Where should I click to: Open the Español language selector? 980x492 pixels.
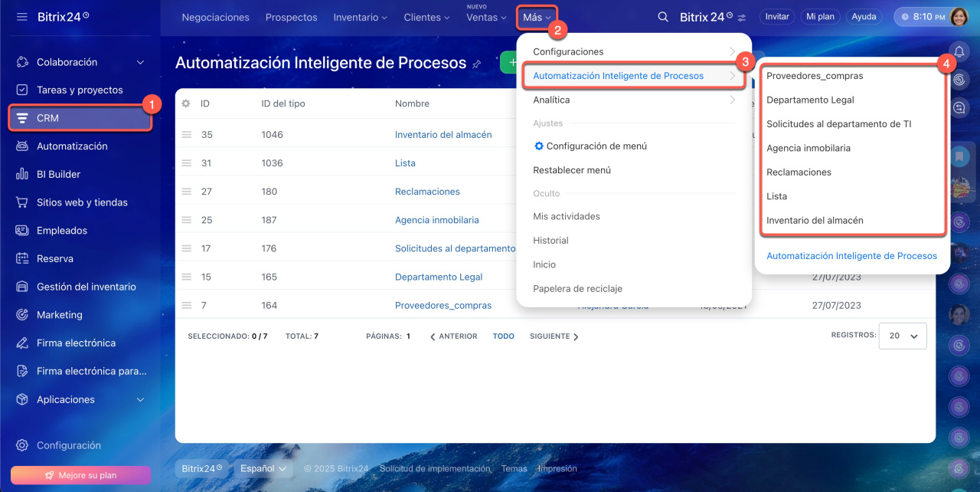pos(263,468)
